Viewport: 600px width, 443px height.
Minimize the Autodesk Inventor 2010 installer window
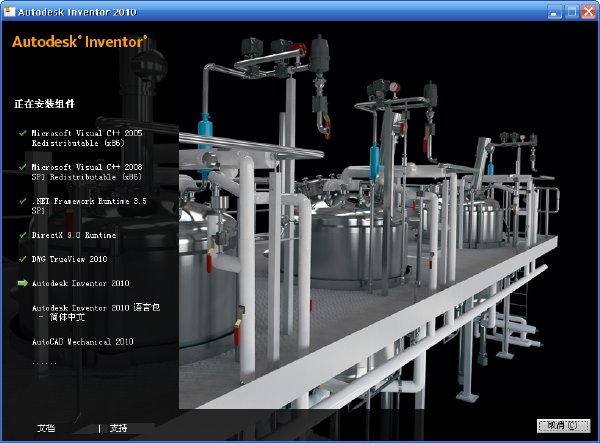coord(554,12)
